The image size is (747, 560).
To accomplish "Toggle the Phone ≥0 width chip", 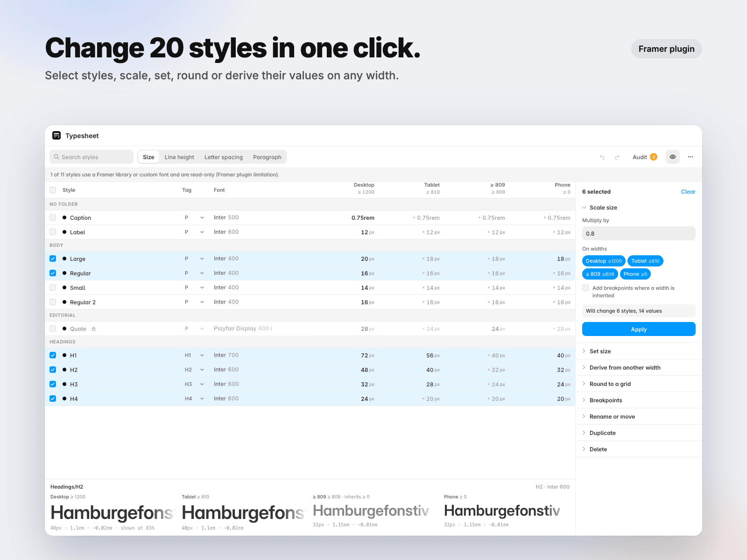I will coord(635,274).
